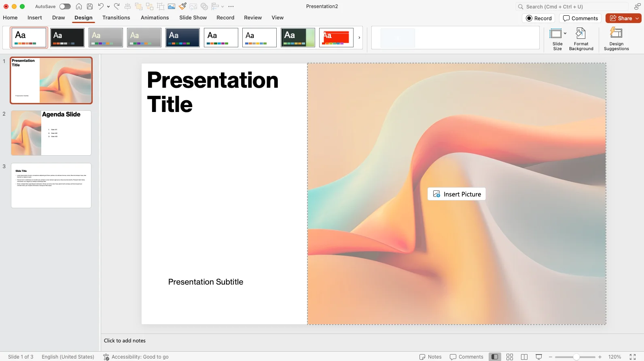Toggle Comments pane from status bar
This screenshot has width=644, height=361.
click(x=466, y=357)
